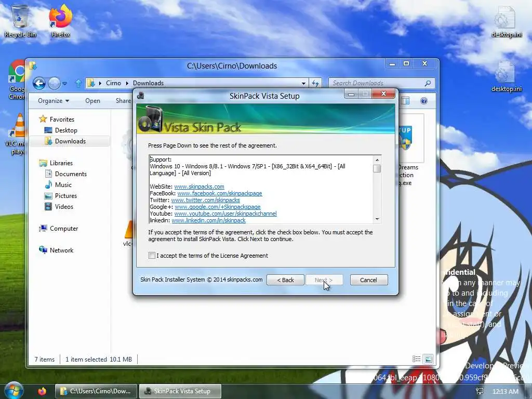Select the upper desktop.ini file icon

tap(507, 21)
